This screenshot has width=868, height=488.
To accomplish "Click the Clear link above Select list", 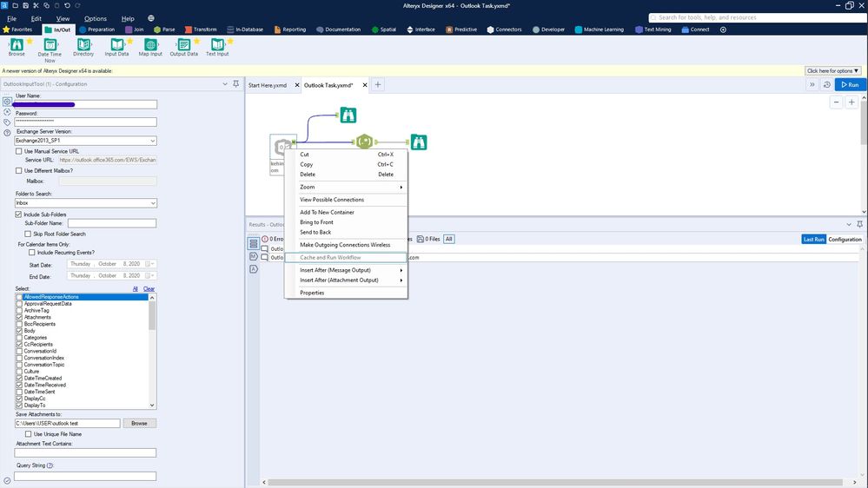I will [x=149, y=289].
